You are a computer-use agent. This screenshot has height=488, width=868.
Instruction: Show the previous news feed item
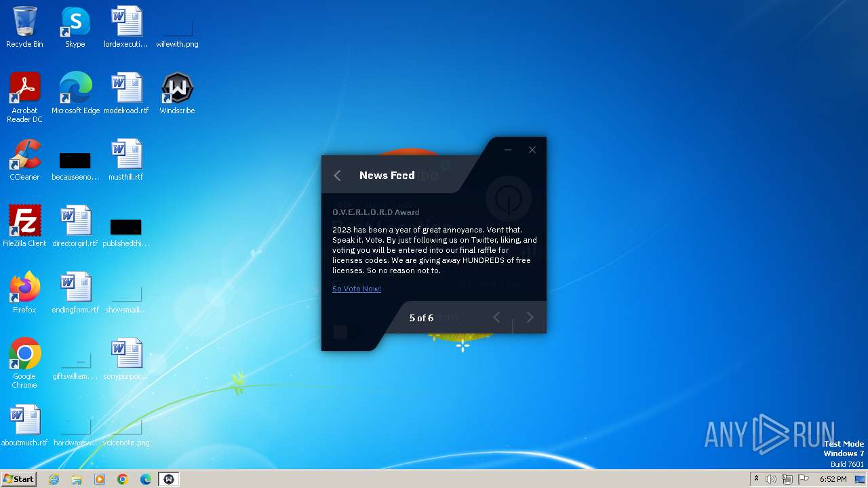pos(496,318)
